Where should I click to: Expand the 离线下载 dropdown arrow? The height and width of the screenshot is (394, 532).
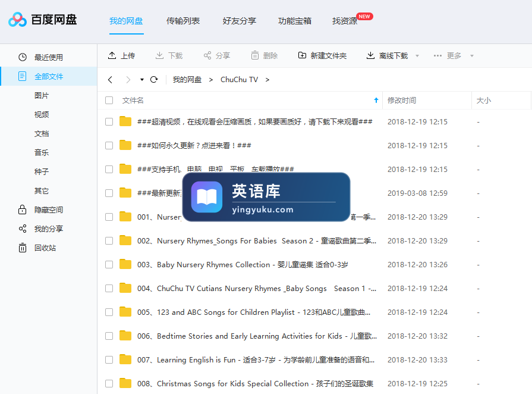[x=417, y=56]
